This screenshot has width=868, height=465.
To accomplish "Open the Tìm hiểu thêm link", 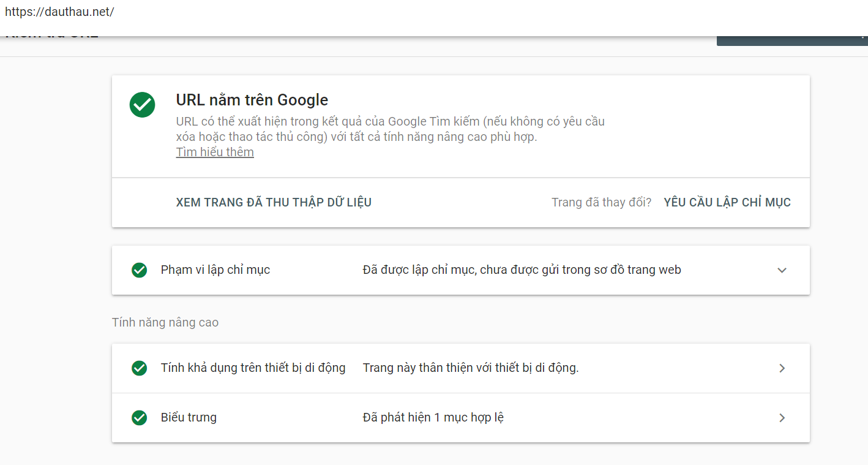I will click(x=215, y=152).
